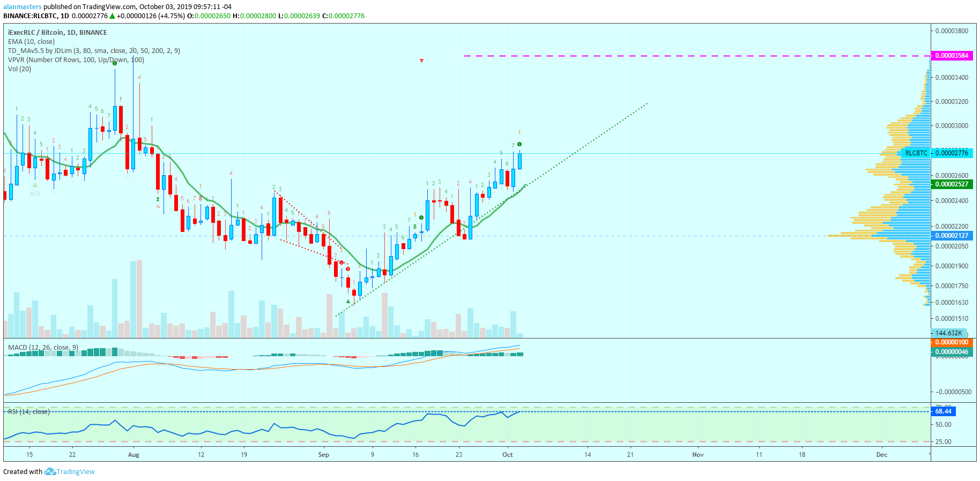Click the orange 0.00000100 MACD label
980x481 pixels.
(x=952, y=342)
